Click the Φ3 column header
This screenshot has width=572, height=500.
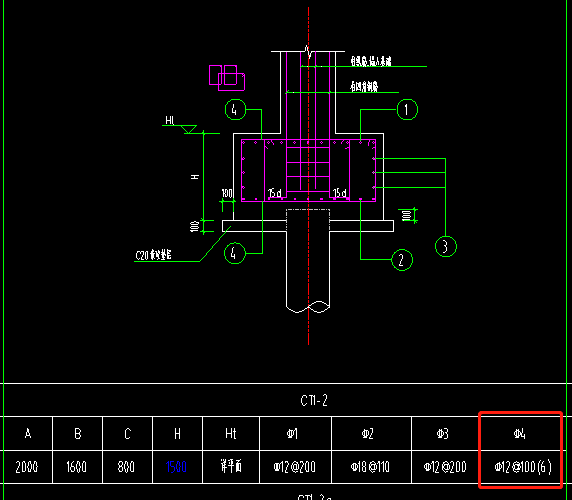click(443, 433)
